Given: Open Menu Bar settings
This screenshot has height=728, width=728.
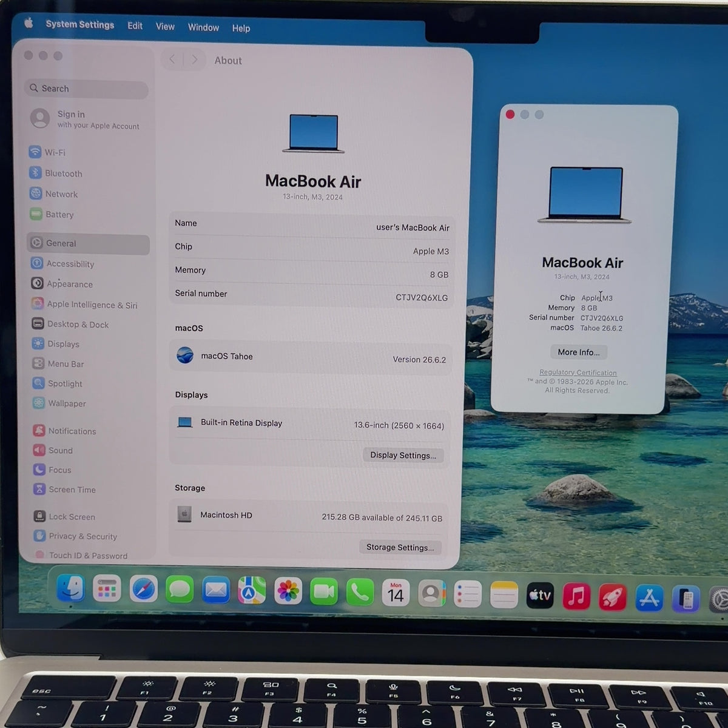Looking at the screenshot, I should tap(58, 363).
